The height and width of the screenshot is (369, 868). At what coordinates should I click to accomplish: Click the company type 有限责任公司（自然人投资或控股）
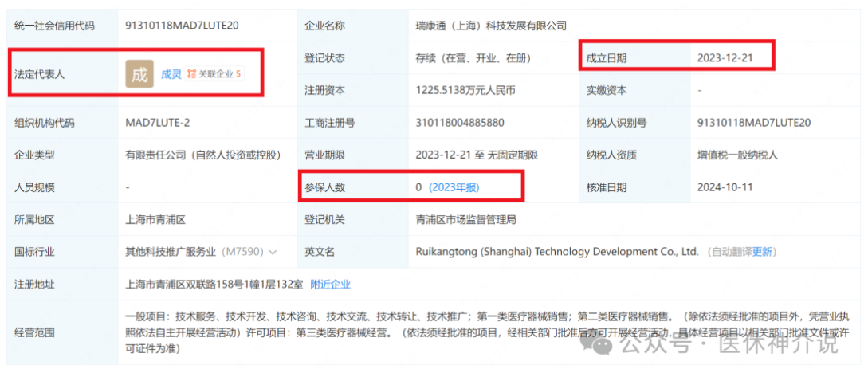(203, 155)
